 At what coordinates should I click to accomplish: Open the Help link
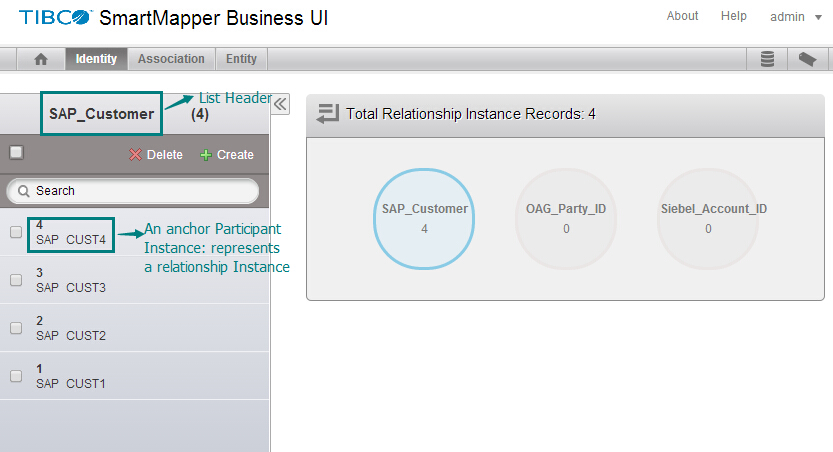pyautogui.click(x=734, y=16)
